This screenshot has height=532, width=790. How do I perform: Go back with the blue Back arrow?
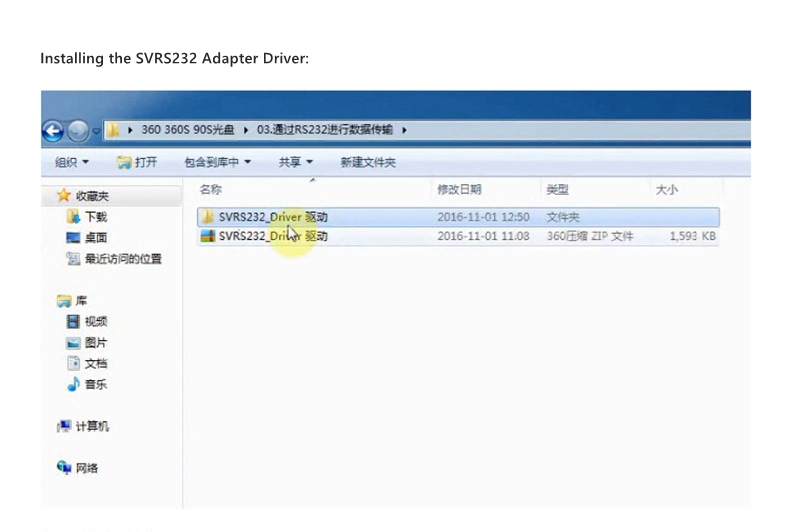(53, 131)
